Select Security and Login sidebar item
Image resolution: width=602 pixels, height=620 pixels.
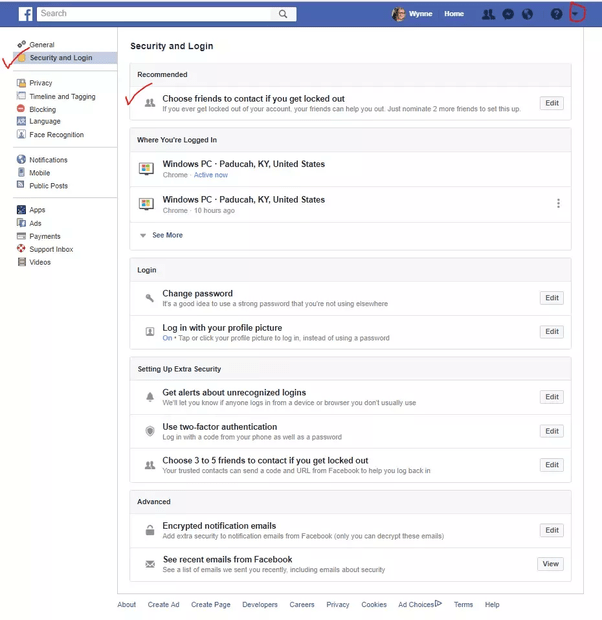tap(65, 58)
